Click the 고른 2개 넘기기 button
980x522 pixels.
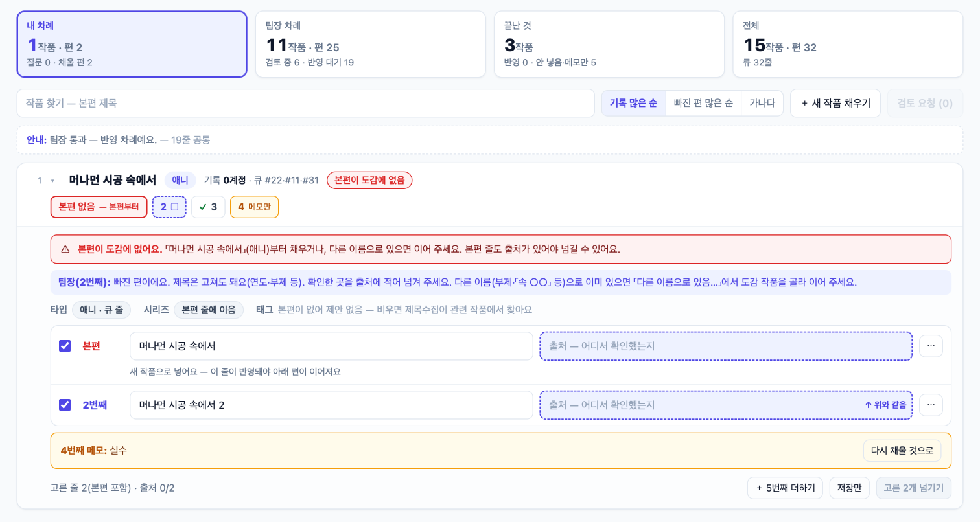click(x=914, y=488)
